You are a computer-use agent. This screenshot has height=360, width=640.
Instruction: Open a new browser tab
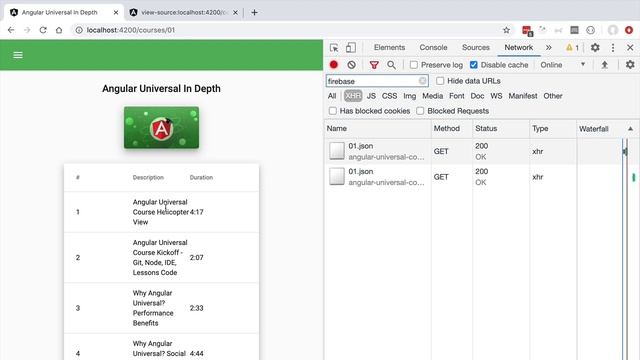(254, 13)
